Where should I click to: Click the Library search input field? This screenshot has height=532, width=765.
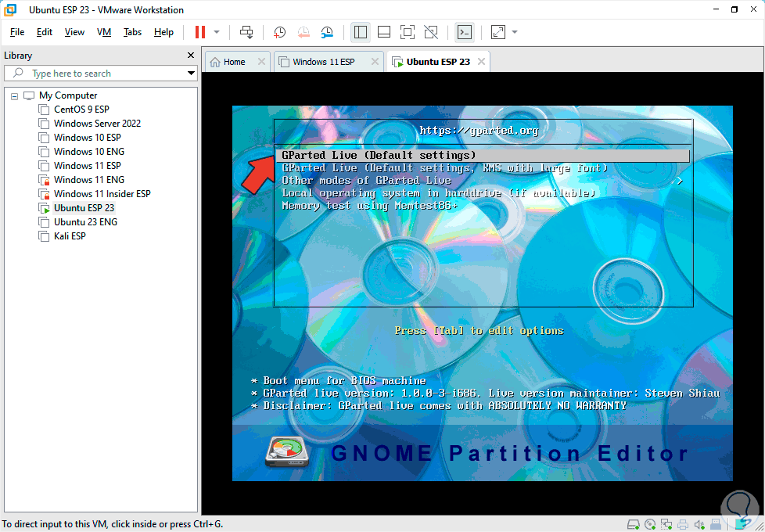(x=100, y=74)
